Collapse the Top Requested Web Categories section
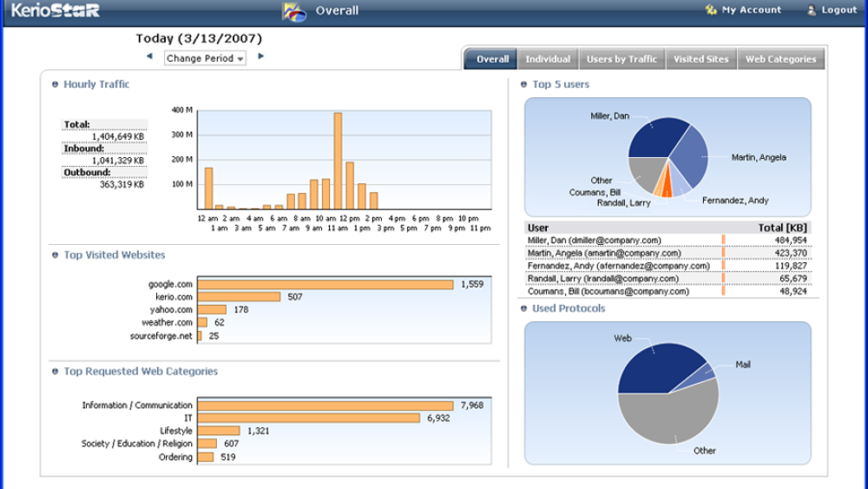Screen dimensions: 868x489 click(x=56, y=372)
